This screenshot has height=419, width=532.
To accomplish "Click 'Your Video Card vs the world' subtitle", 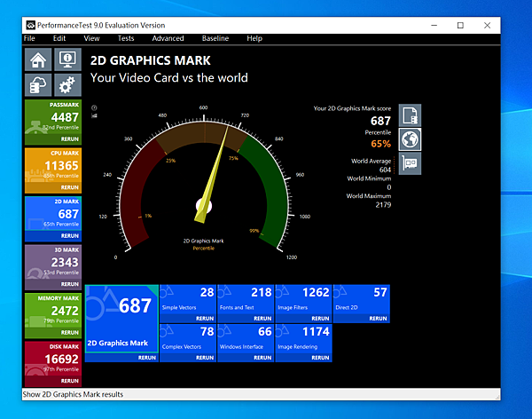I will pyautogui.click(x=169, y=78).
